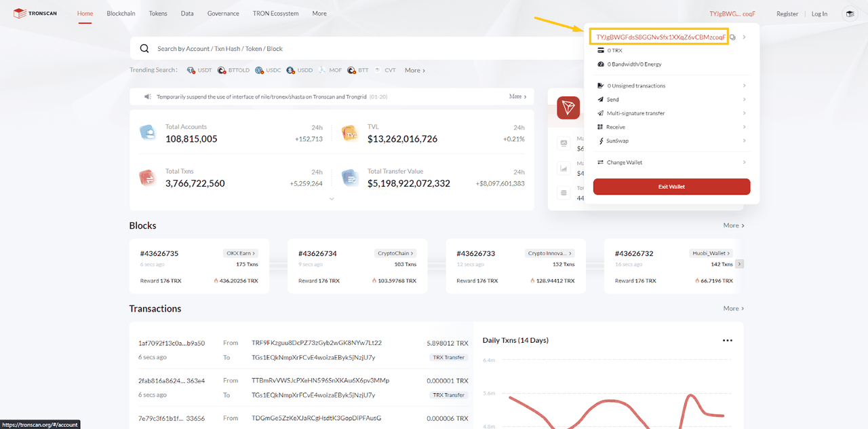Click the language selector globe icon
Screen dimensions: 868x429
pos(850,13)
